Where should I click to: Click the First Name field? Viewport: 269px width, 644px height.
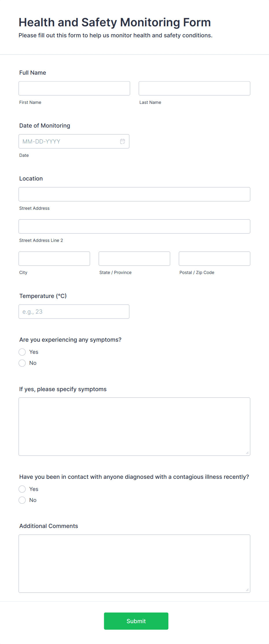tap(74, 88)
